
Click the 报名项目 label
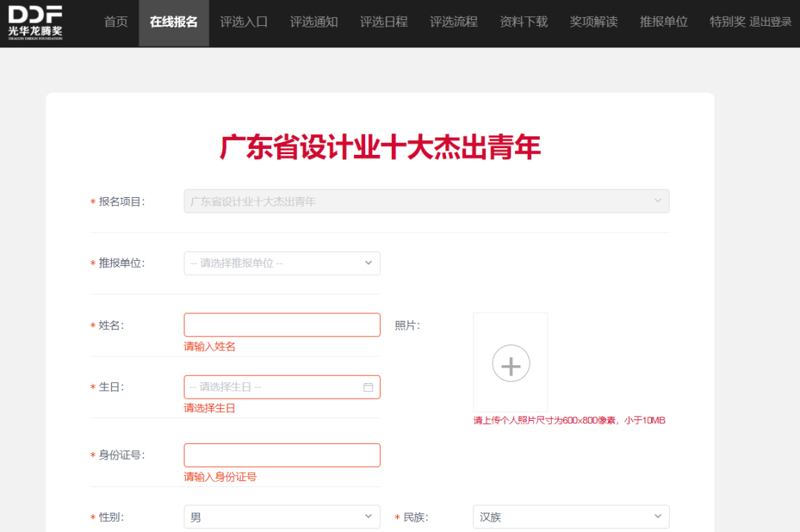pos(121,202)
